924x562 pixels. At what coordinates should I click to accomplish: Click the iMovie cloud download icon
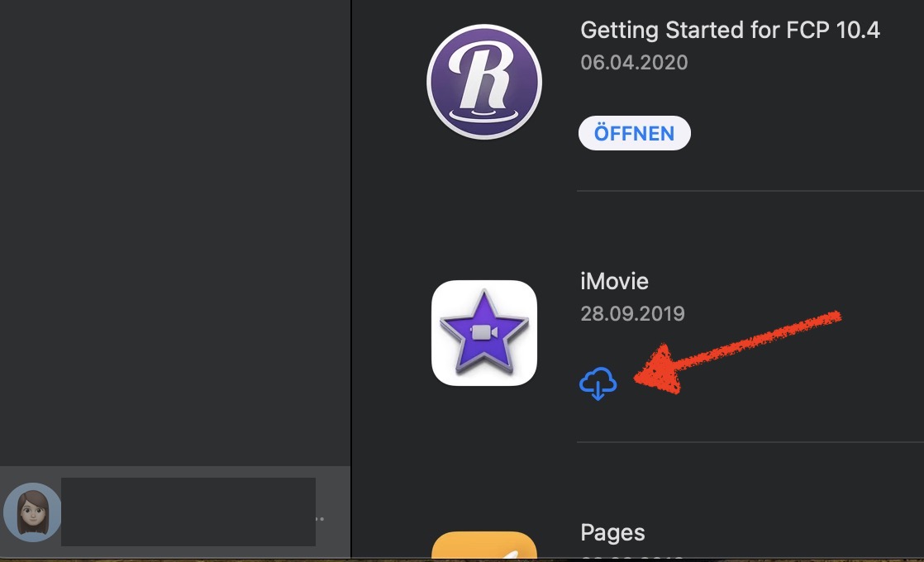pos(598,383)
